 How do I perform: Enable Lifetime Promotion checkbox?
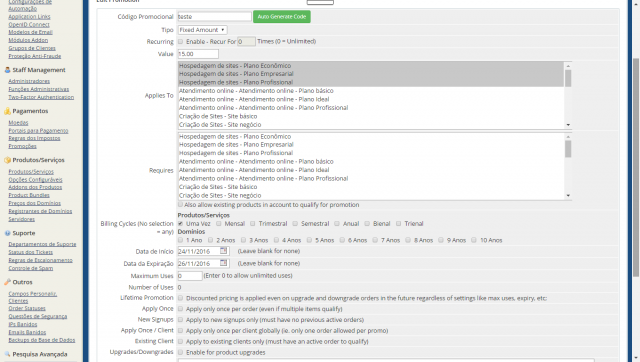pos(180,298)
